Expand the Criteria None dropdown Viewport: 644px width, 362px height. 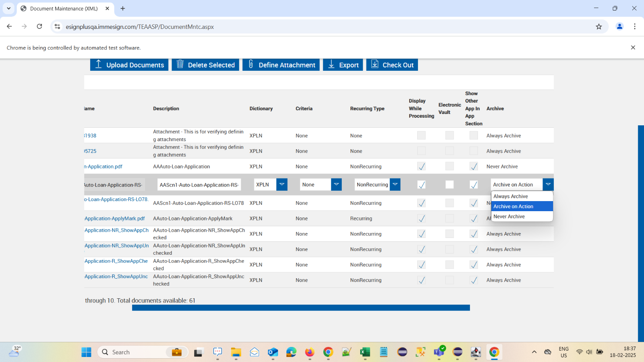click(x=336, y=185)
